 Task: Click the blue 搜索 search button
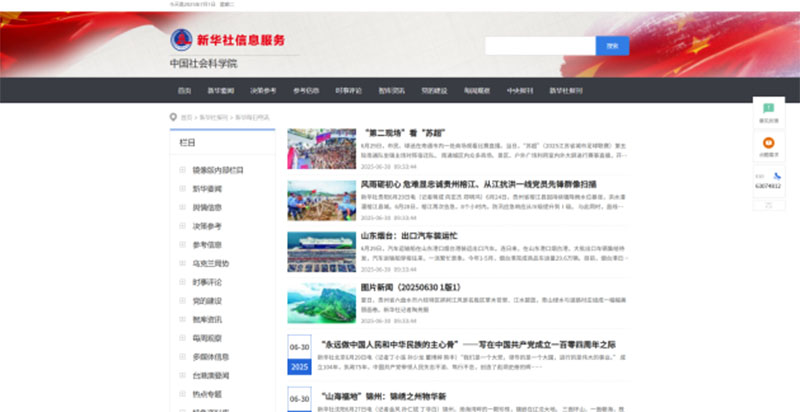[x=612, y=46]
